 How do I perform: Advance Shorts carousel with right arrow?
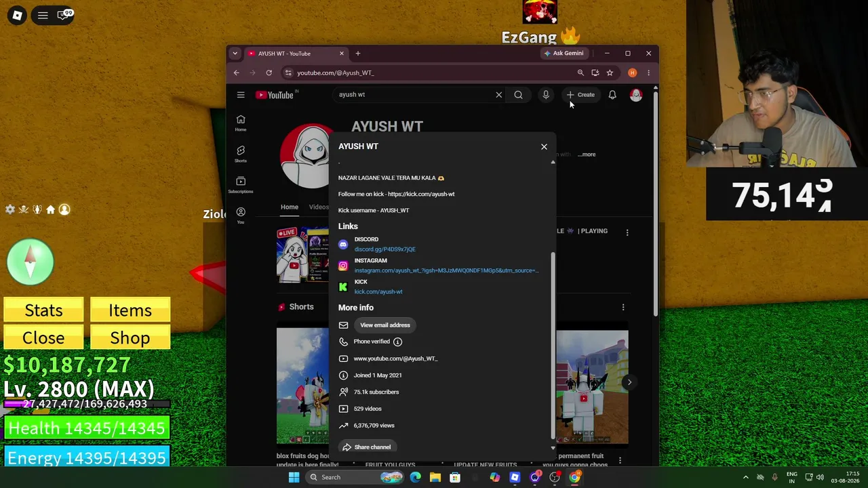pos(629,382)
